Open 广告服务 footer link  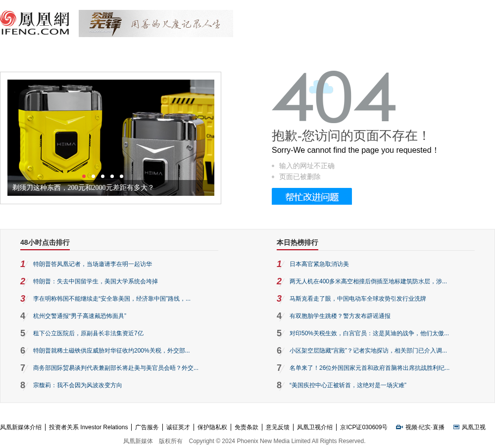(147, 427)
